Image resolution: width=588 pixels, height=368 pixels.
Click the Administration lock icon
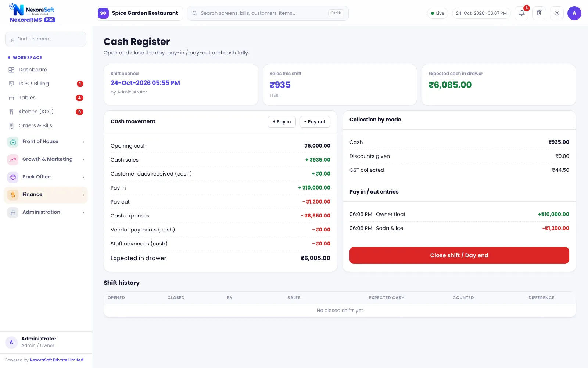[x=13, y=212]
